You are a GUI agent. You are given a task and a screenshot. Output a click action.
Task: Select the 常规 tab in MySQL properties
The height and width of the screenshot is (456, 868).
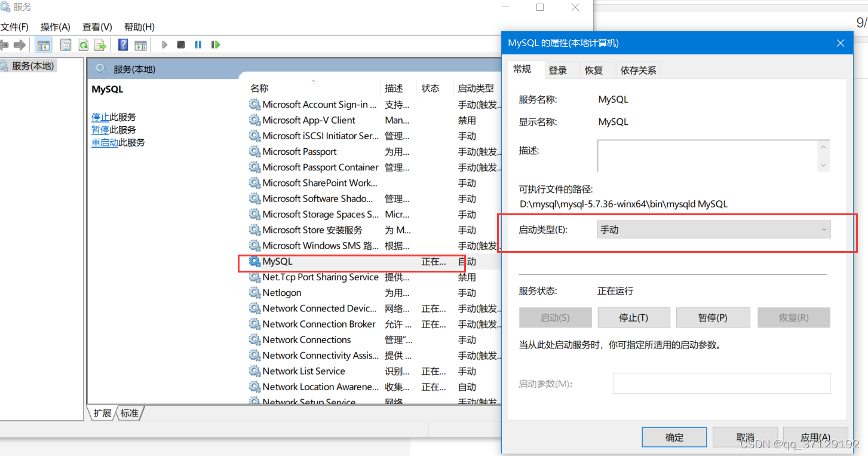pyautogui.click(x=522, y=69)
